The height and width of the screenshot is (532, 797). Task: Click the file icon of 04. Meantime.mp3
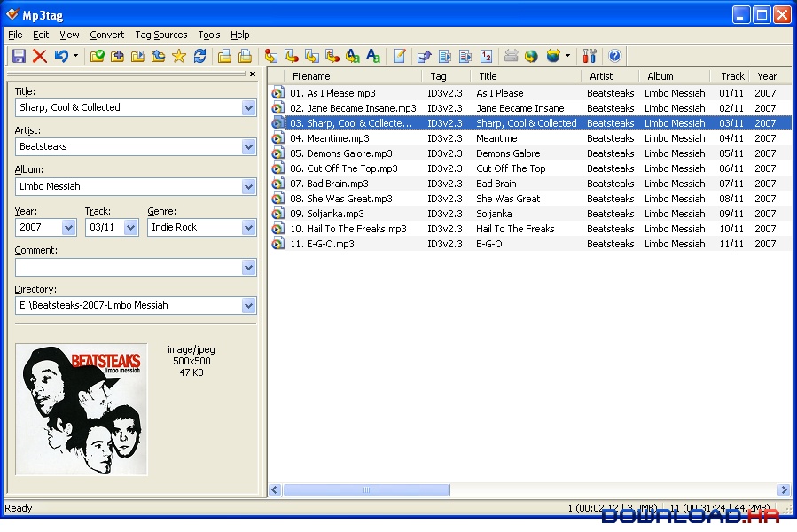pyautogui.click(x=278, y=138)
